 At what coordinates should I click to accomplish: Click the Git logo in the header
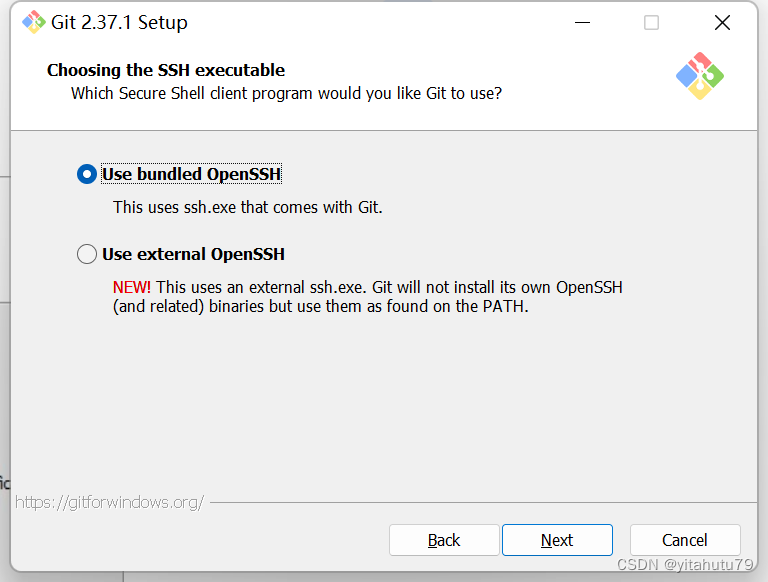pos(699,76)
